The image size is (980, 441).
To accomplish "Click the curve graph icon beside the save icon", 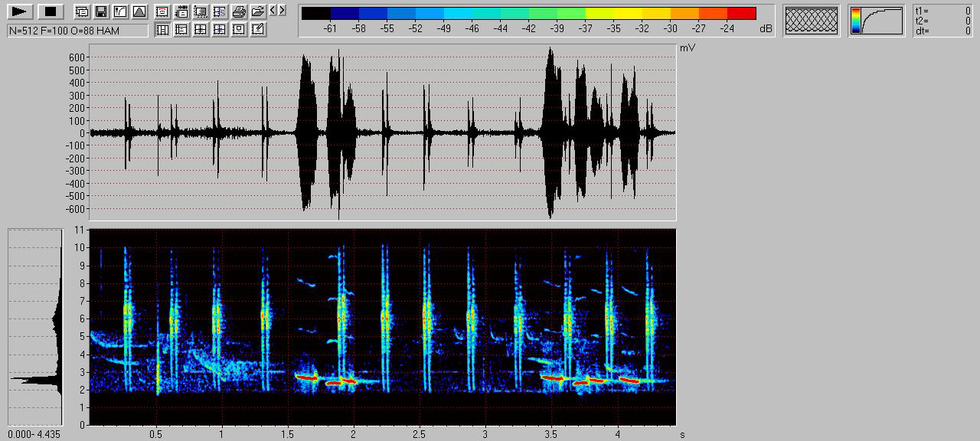I will pyautogui.click(x=120, y=11).
